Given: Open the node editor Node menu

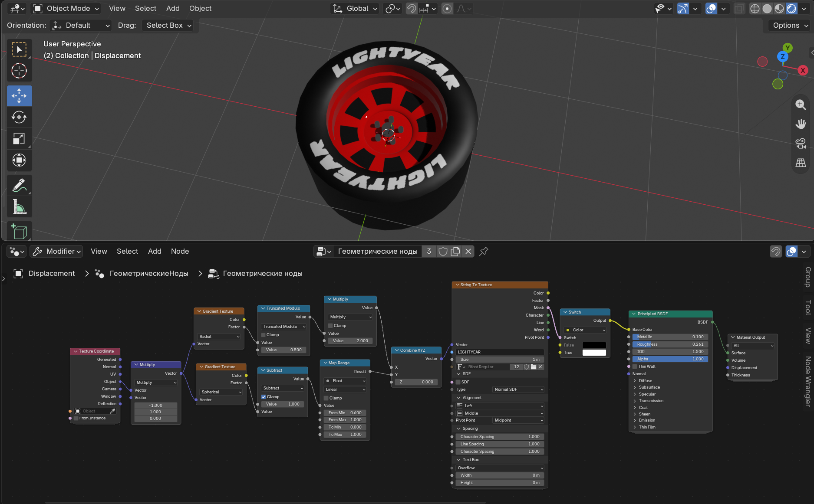Looking at the screenshot, I should 180,251.
